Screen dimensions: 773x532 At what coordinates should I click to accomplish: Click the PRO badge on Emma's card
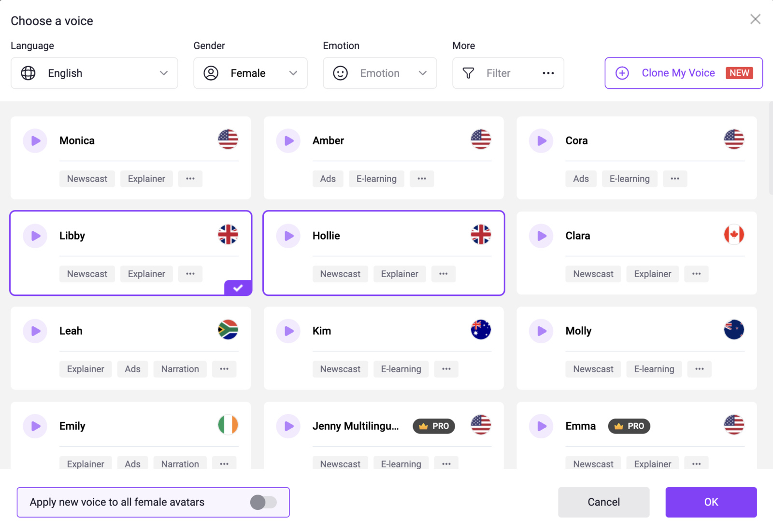pyautogui.click(x=629, y=426)
